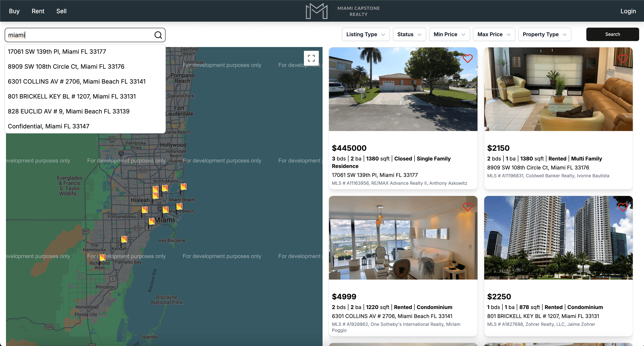Select suggestion 6301 COLLINS AV # 2706
Screen dimensions: 644x346
pos(85,82)
